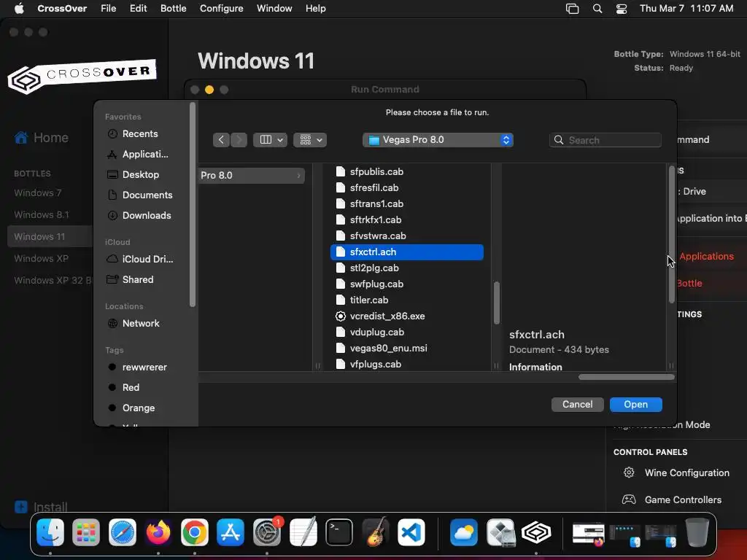Screen dimensions: 747x560
Task: Click the file dialog Search field
Action: (605, 140)
